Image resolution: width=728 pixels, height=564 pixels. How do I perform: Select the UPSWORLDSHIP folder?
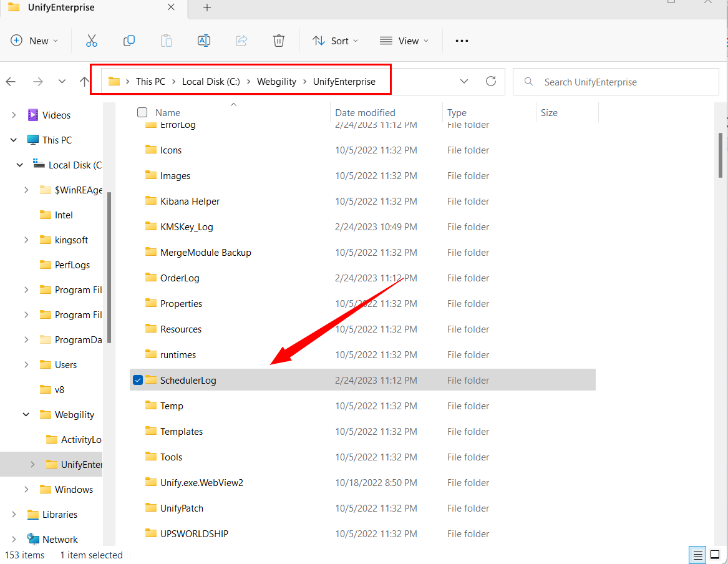tap(362, 533)
